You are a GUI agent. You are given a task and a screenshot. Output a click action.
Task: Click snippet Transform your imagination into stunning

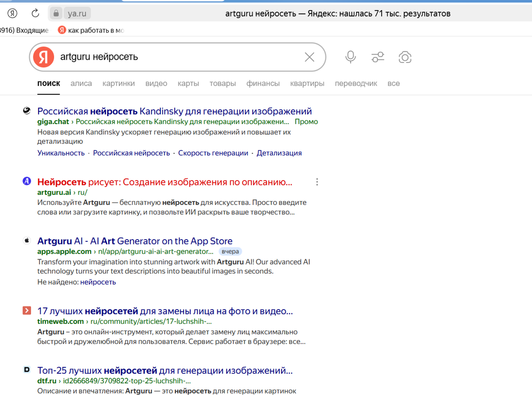click(174, 267)
